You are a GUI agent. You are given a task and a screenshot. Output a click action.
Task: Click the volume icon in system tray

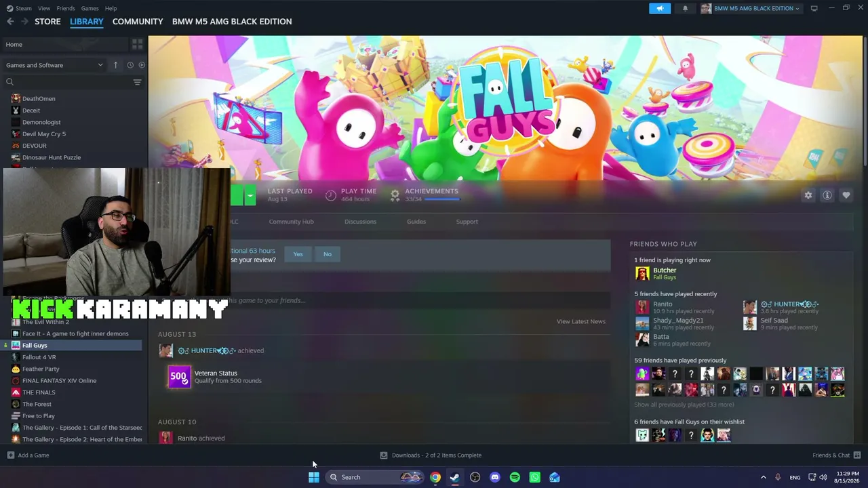click(823, 477)
